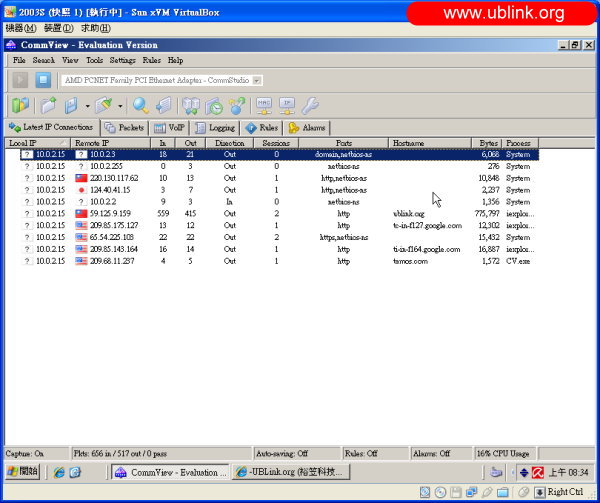This screenshot has height=503, width=600.
Task: Click the clear buffer broom icon
Action: (x=104, y=106)
